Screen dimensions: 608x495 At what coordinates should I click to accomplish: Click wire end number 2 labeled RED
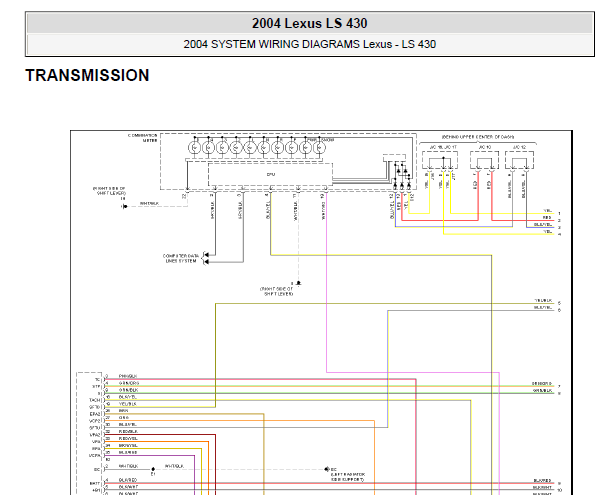(x=559, y=221)
